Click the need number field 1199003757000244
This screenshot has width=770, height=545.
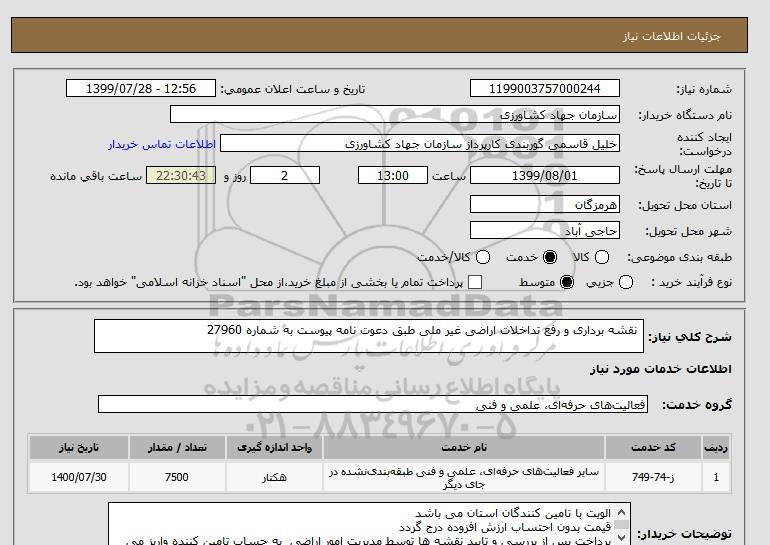tap(545, 89)
